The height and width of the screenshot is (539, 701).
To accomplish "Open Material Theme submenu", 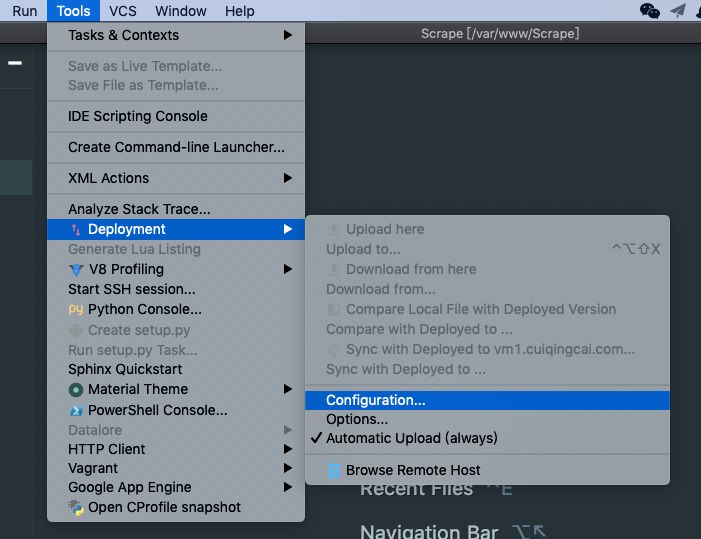I will tap(176, 389).
